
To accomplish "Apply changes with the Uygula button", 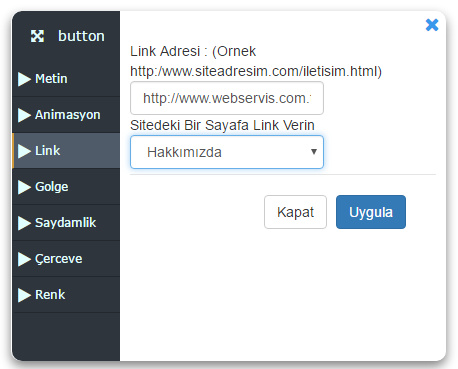I will [x=371, y=212].
